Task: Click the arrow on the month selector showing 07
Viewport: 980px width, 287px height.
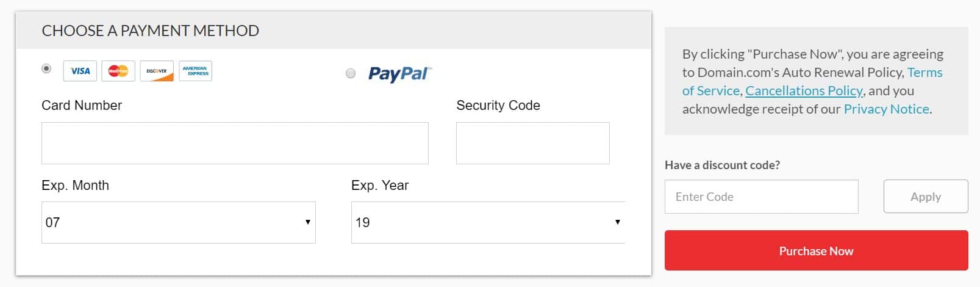Action: pos(307,222)
